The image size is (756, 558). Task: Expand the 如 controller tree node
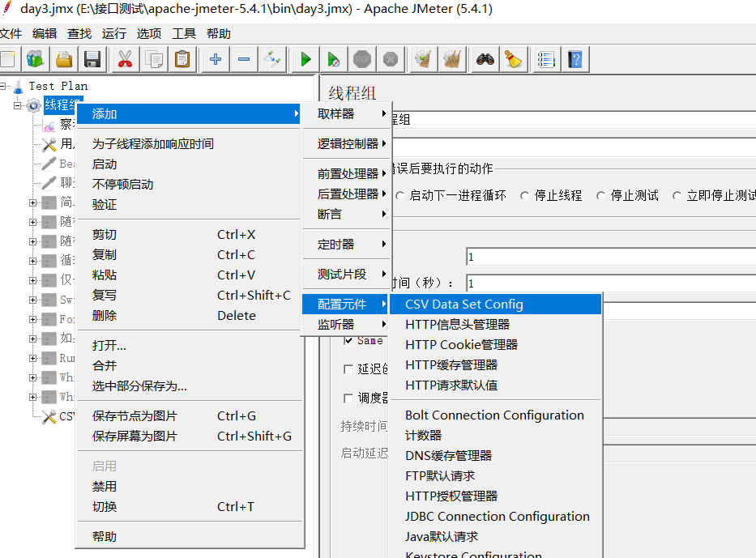32,339
